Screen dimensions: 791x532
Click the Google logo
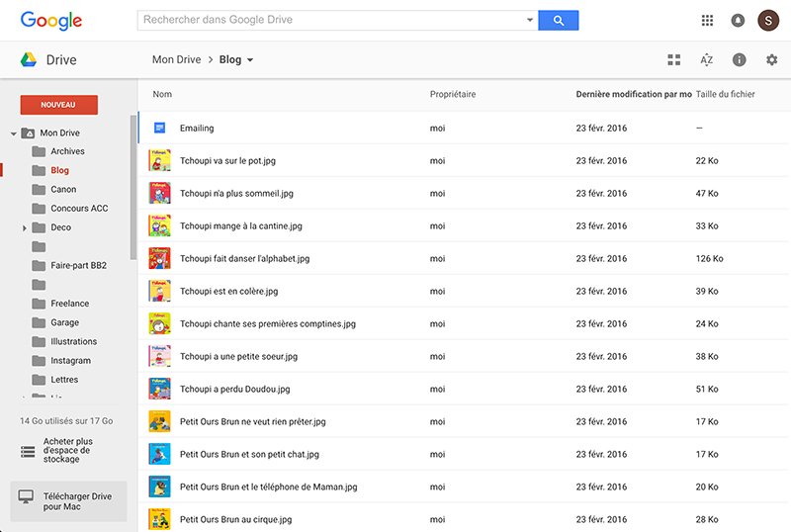coord(51,21)
